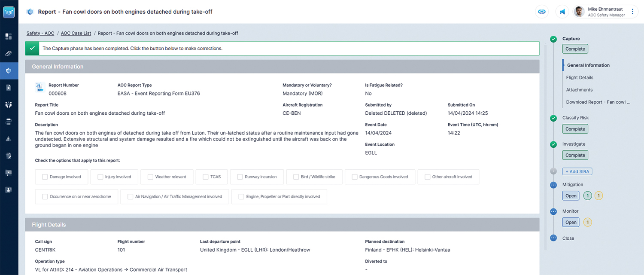The width and height of the screenshot is (644, 275).
Task: Go to Flight Details section in sidebar
Action: (580, 78)
